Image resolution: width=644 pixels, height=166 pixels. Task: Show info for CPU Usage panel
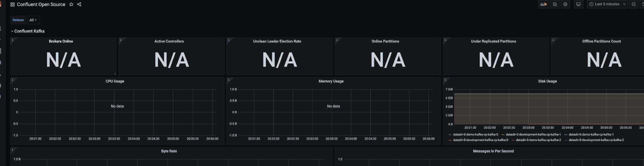(x=12, y=80)
